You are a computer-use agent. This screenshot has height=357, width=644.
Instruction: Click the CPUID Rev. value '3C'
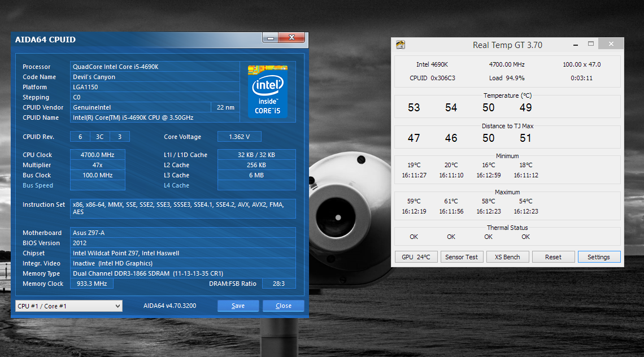tap(100, 137)
